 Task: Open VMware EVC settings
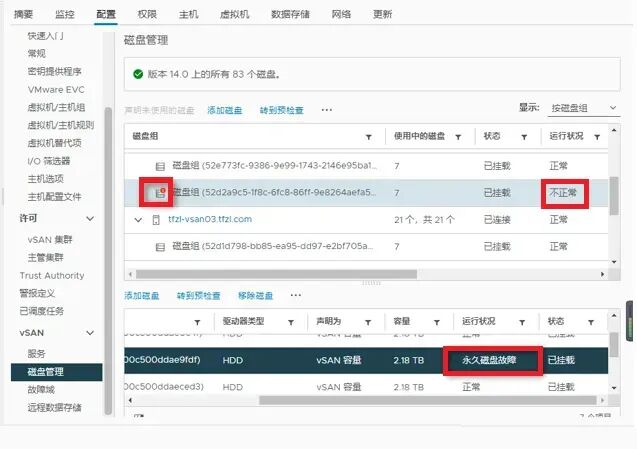(x=56, y=89)
